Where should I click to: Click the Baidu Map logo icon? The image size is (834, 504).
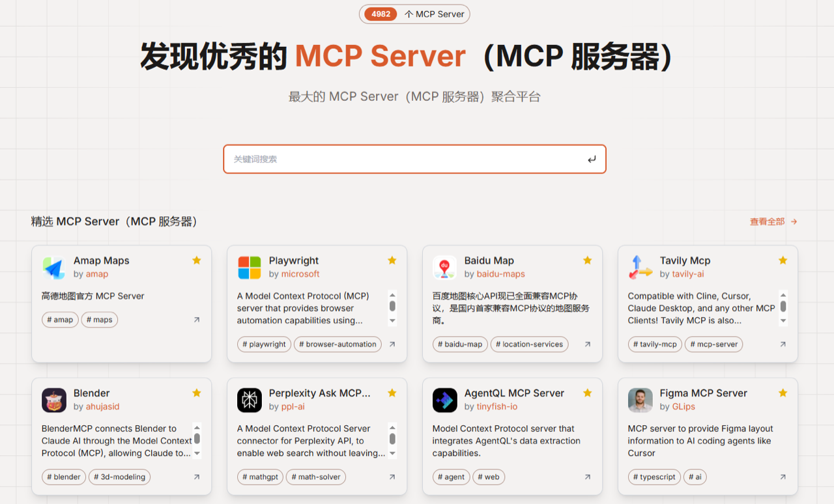[445, 268]
